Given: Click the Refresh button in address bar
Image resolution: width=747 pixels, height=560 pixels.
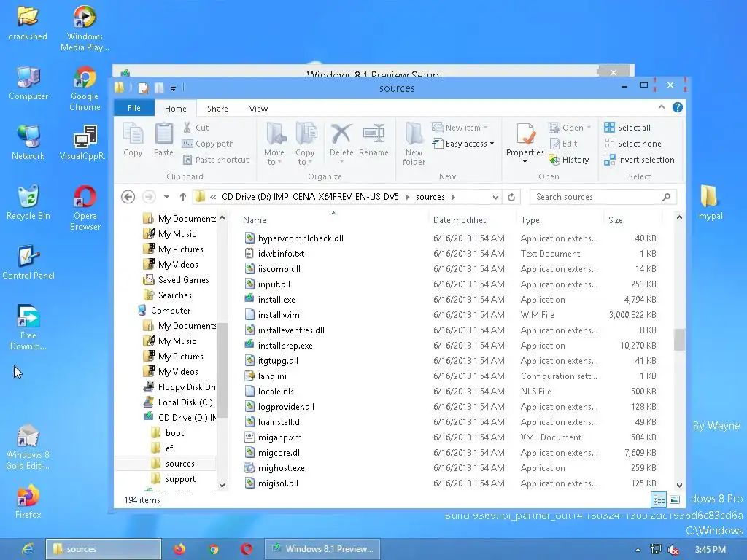Looking at the screenshot, I should [511, 197].
